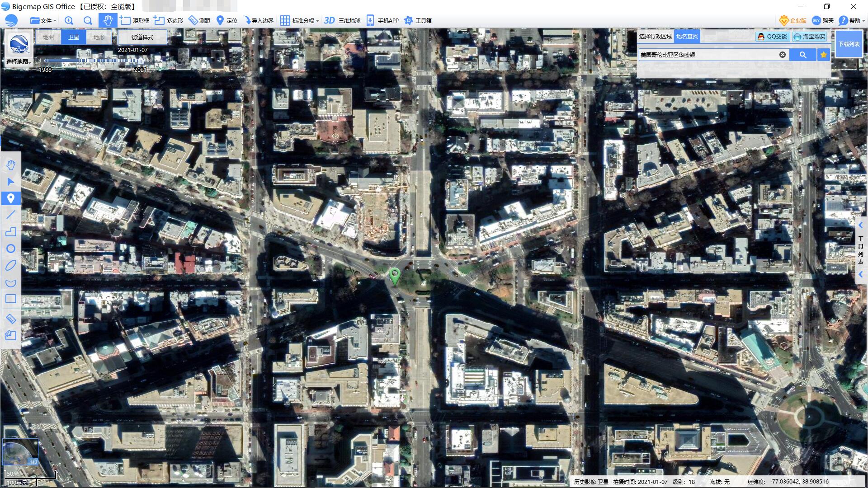This screenshot has height=488, width=868.
Task: Click the 企业版 enterprise edition link
Action: (793, 20)
